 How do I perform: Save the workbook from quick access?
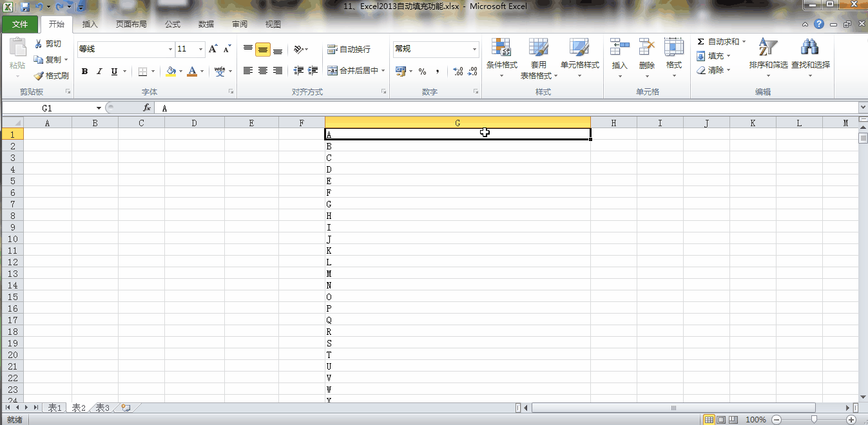pyautogui.click(x=25, y=6)
